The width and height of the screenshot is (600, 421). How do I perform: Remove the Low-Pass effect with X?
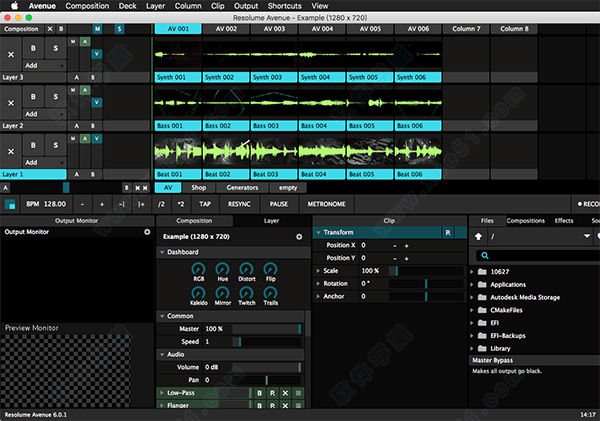(x=285, y=393)
